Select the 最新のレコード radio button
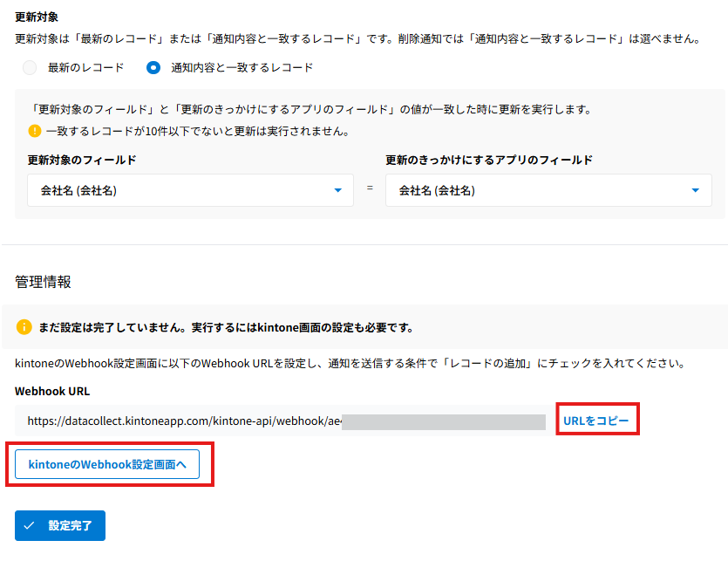Screen dimensions: 728x561 click(30, 67)
